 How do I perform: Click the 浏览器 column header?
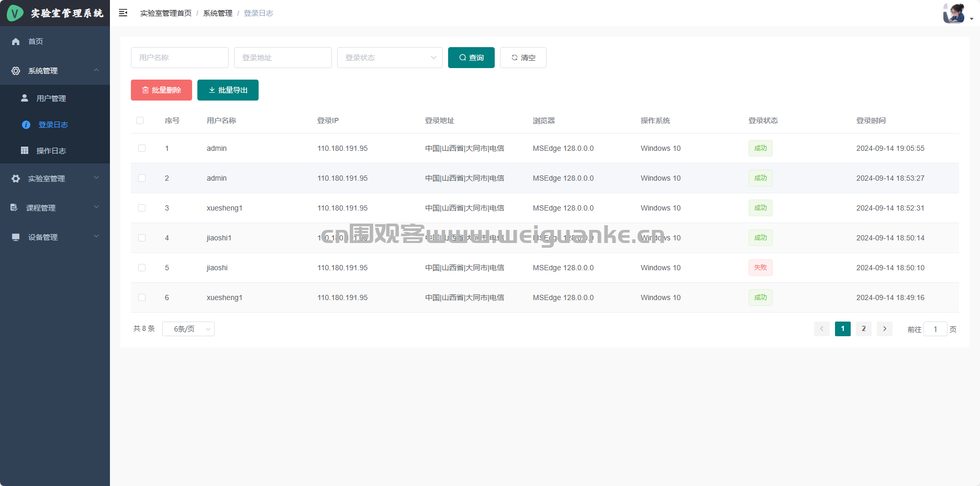[x=543, y=120]
